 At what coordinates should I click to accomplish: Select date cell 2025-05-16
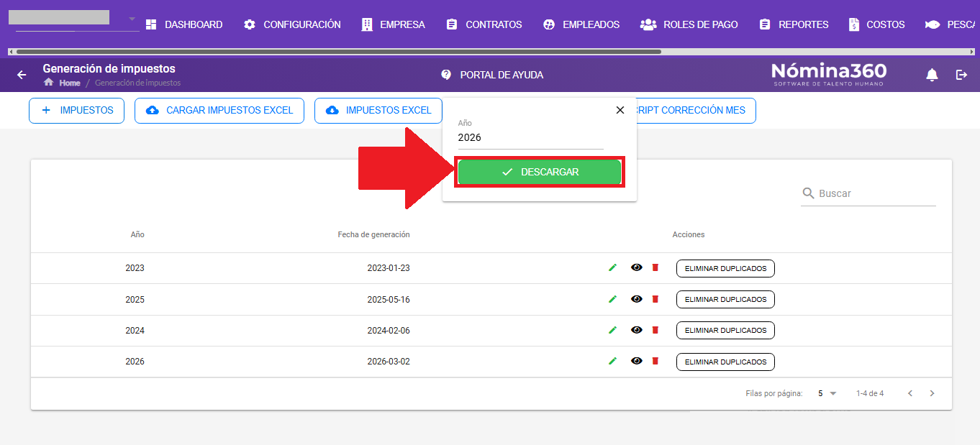pos(389,299)
